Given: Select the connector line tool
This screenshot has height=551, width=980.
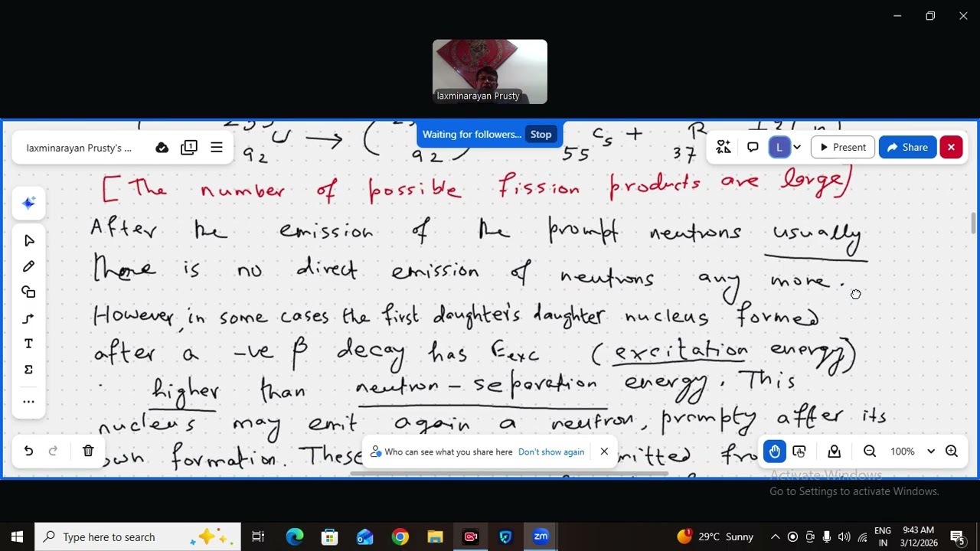Looking at the screenshot, I should click(x=29, y=318).
